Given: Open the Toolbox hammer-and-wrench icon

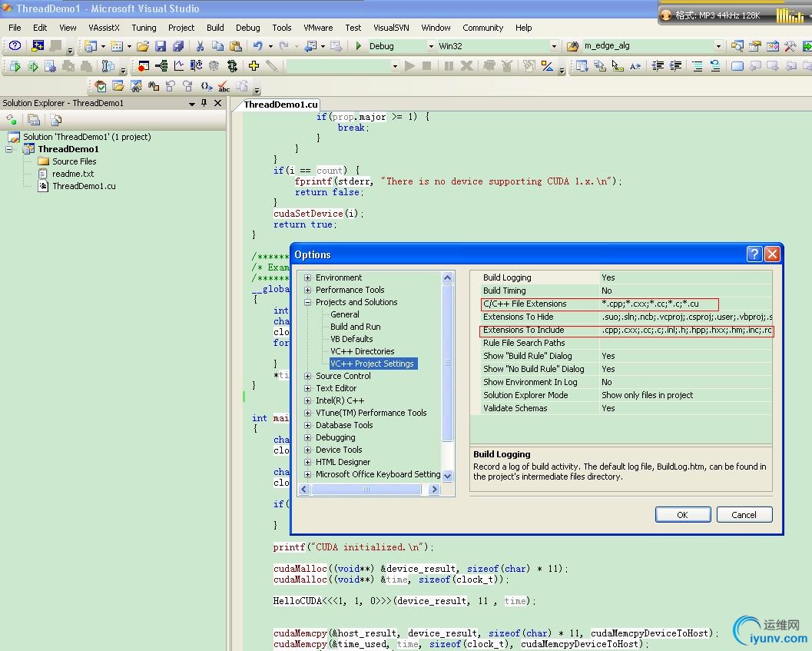Looking at the screenshot, I should [x=790, y=46].
